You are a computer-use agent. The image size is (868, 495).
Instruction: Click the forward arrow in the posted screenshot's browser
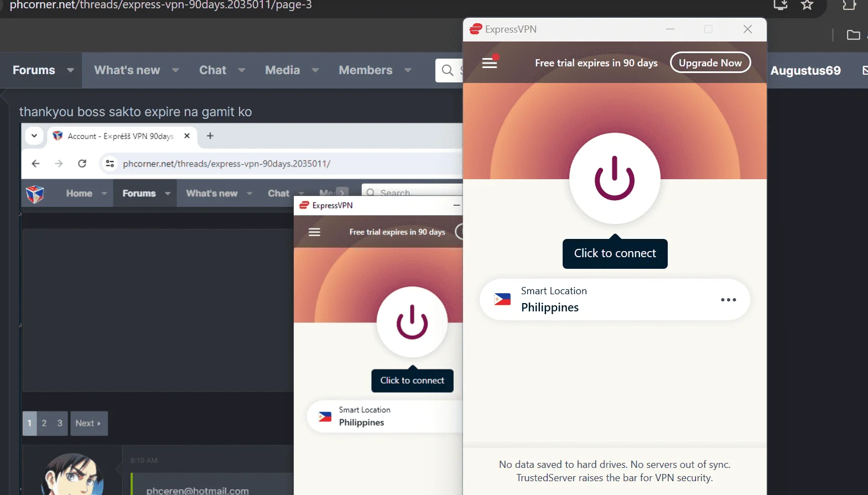tap(59, 164)
